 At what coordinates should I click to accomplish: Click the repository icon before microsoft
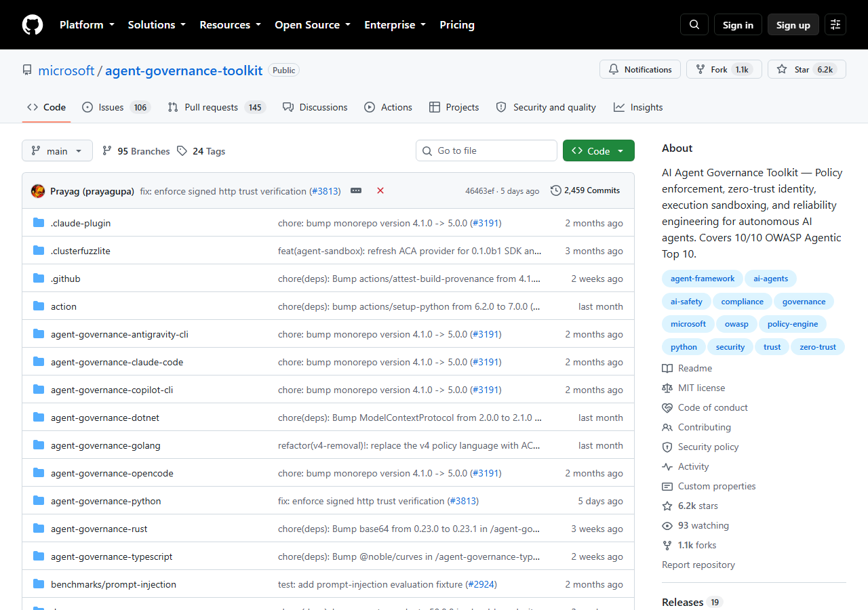(27, 70)
